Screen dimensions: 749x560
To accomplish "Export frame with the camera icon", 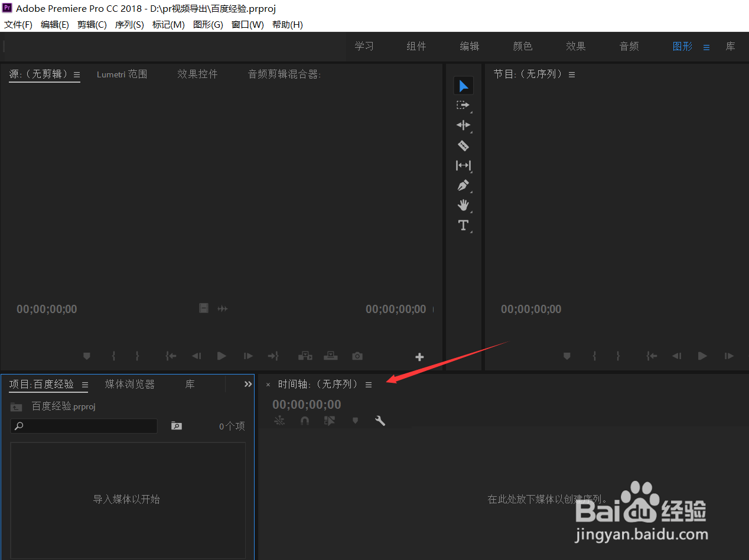I will (357, 356).
